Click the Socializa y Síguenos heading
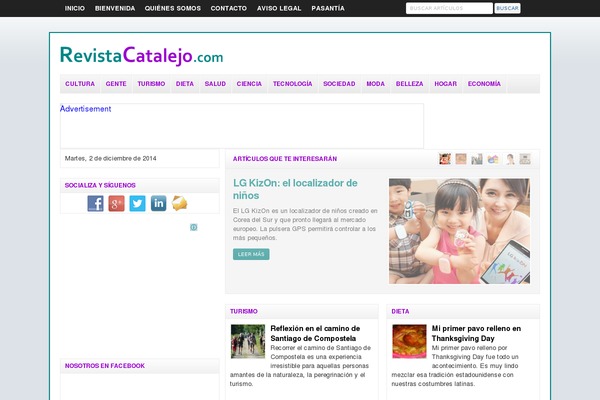 coord(100,185)
